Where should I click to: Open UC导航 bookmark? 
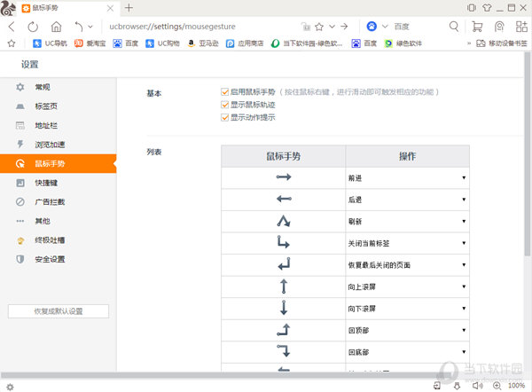[50, 43]
